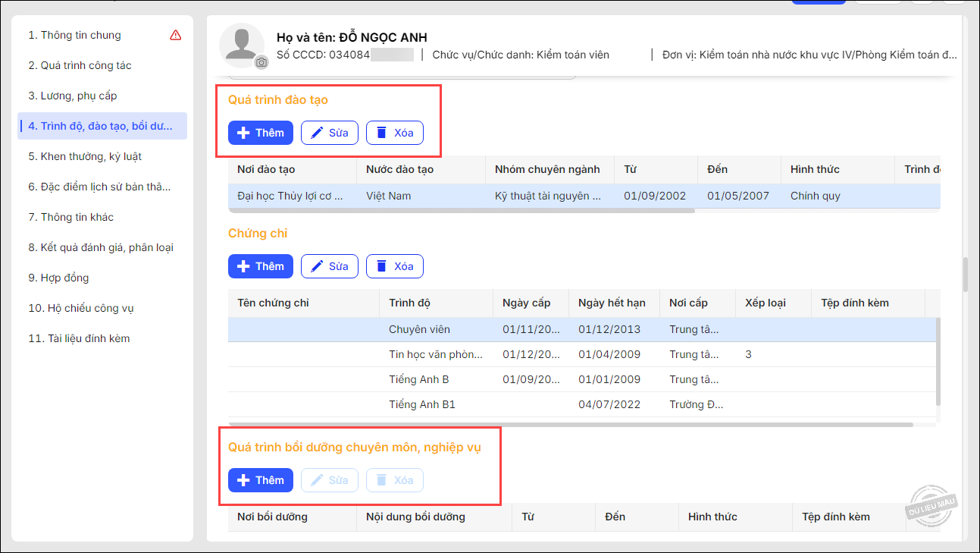Open Khen thưởng, kỷ luật section
Image resolution: width=980 pixels, height=553 pixels.
coord(85,156)
